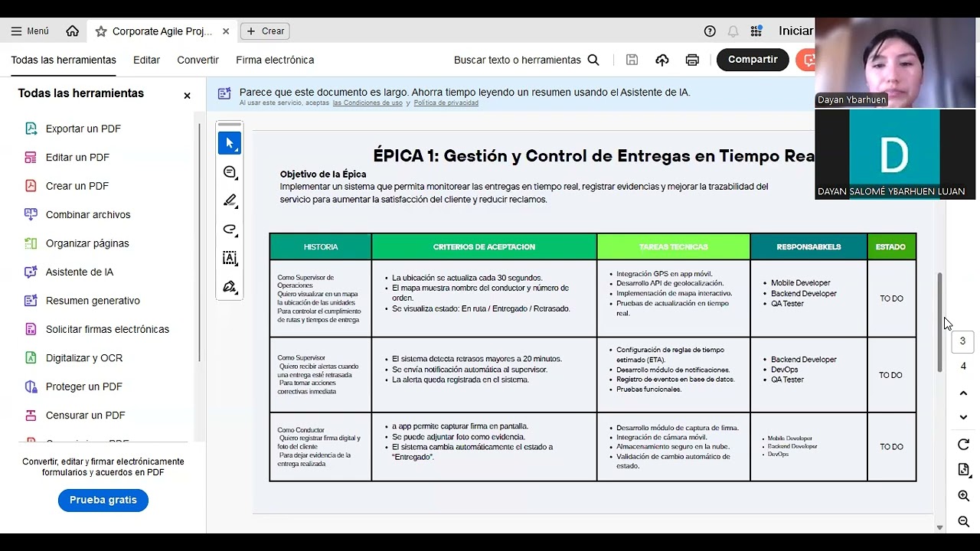Click las Condiciones de uso link

(x=367, y=103)
